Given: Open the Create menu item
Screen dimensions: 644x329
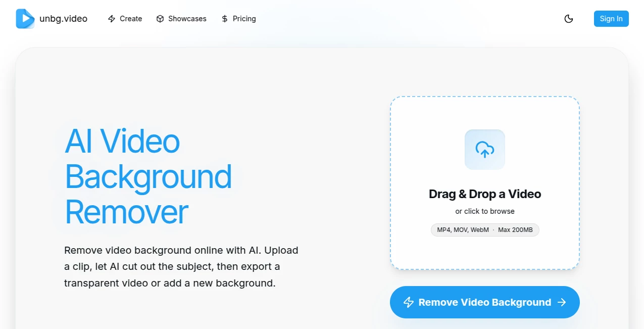Looking at the screenshot, I should coord(125,19).
